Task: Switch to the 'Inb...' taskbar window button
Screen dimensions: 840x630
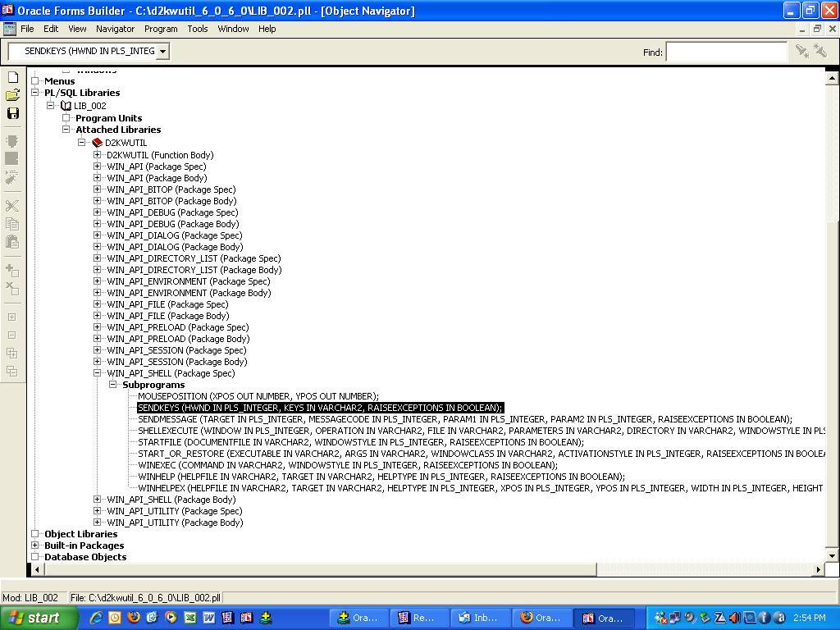Action: point(479,618)
